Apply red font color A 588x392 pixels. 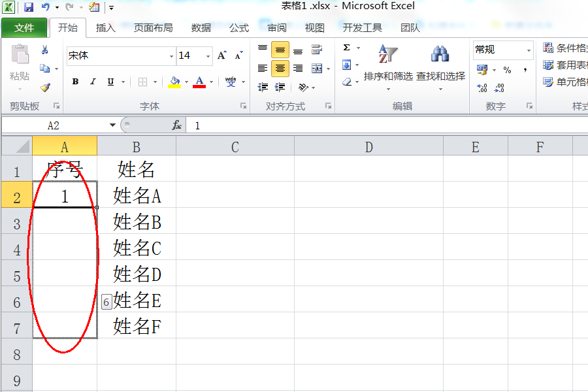(x=199, y=82)
